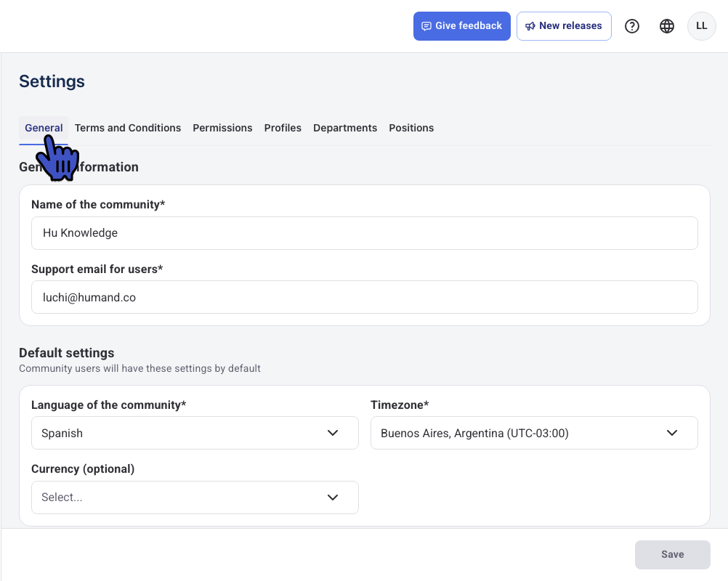728x581 pixels.
Task: Open the help question mark icon
Action: coord(631,26)
